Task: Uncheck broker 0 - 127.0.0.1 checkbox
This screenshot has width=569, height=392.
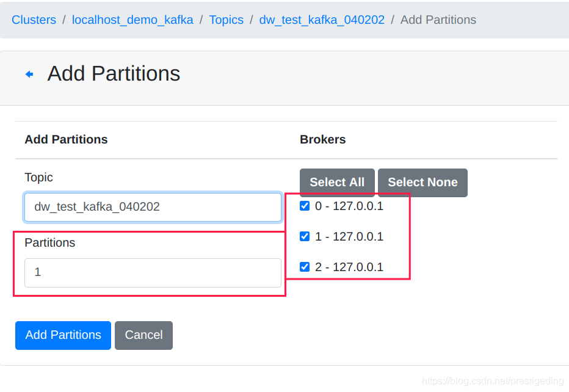Action: [305, 206]
